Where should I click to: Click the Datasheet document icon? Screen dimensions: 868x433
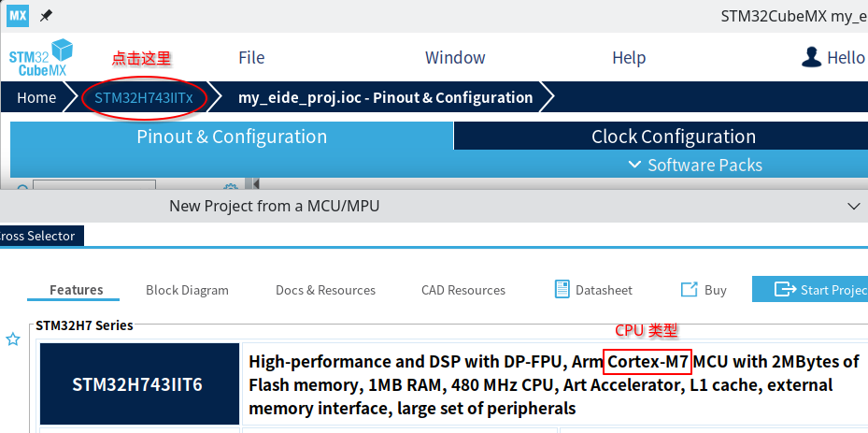click(x=562, y=289)
